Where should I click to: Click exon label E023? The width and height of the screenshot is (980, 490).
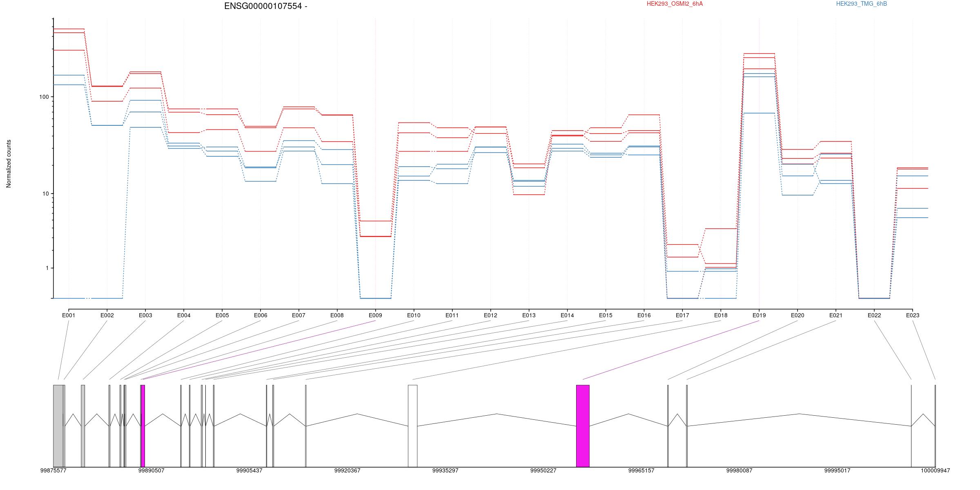pyautogui.click(x=913, y=315)
